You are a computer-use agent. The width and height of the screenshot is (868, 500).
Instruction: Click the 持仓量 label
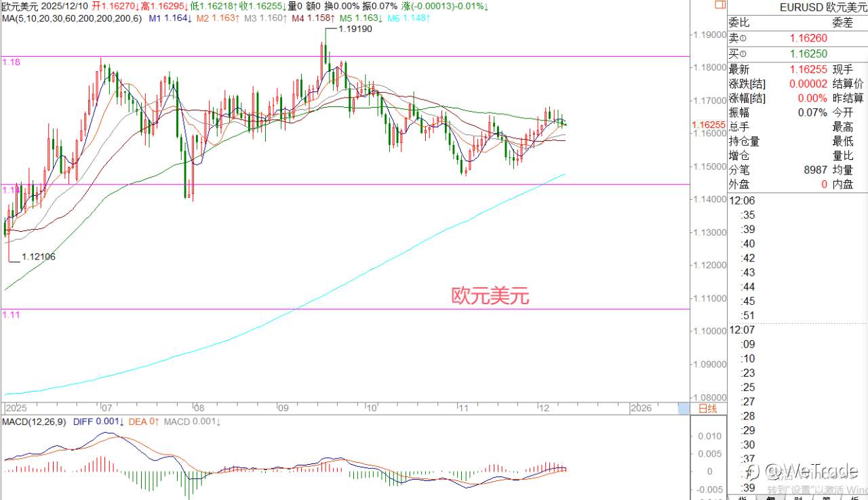(745, 141)
